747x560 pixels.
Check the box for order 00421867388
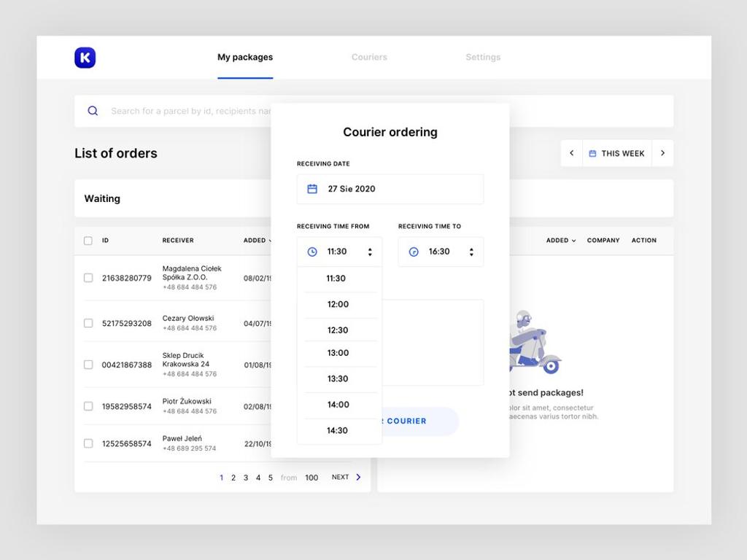pyautogui.click(x=88, y=365)
